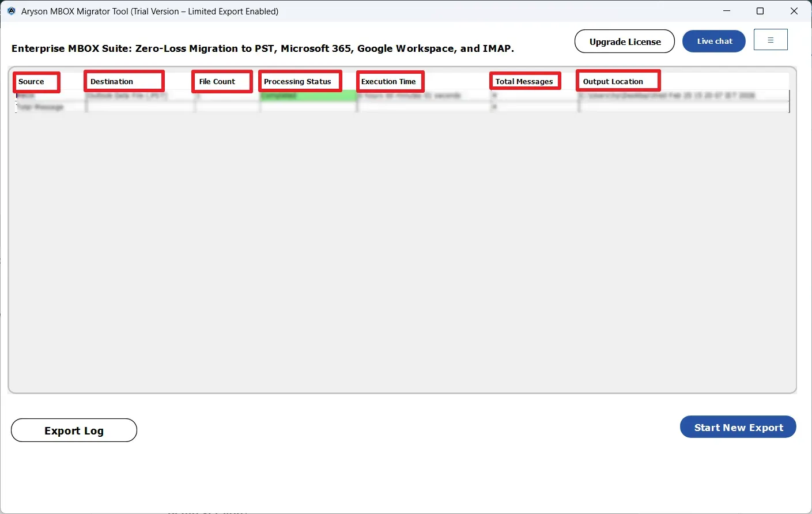Open the hamburger menu icon
This screenshot has height=514, width=812.
click(x=771, y=40)
